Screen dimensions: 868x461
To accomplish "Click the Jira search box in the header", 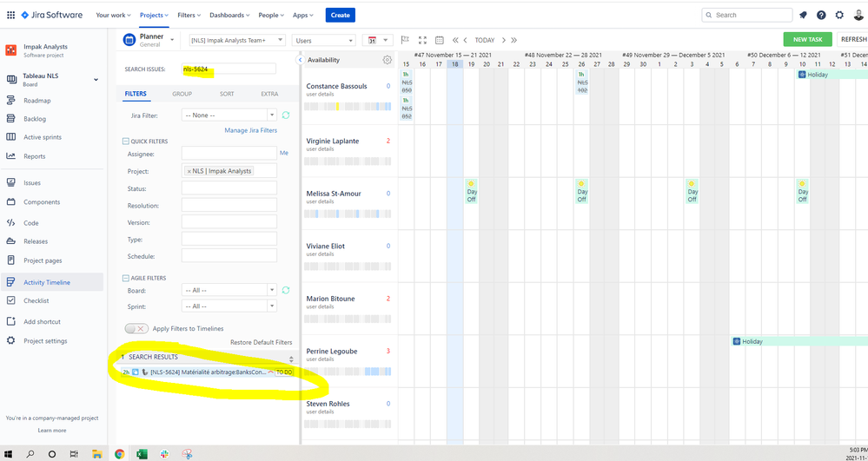I will tap(746, 15).
